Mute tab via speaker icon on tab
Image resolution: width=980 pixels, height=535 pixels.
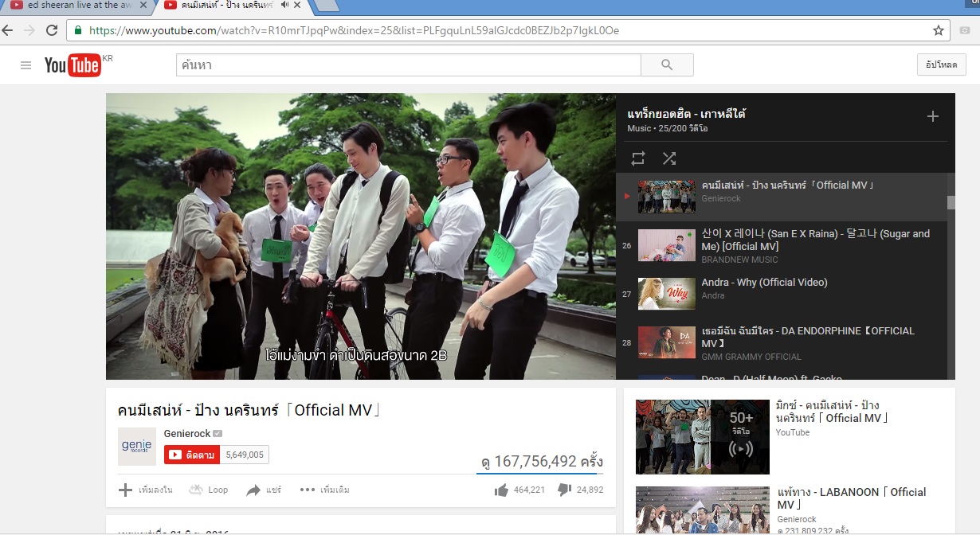(x=284, y=5)
